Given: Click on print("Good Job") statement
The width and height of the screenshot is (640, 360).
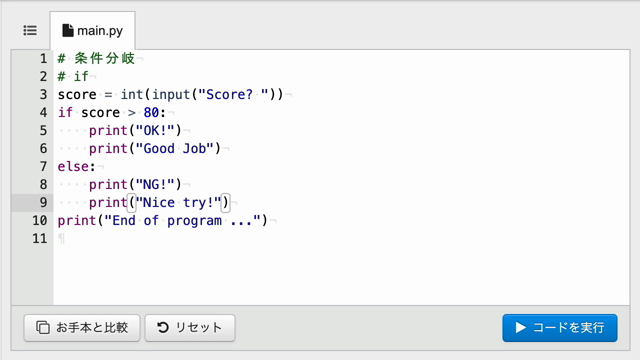Looking at the screenshot, I should [x=155, y=149].
